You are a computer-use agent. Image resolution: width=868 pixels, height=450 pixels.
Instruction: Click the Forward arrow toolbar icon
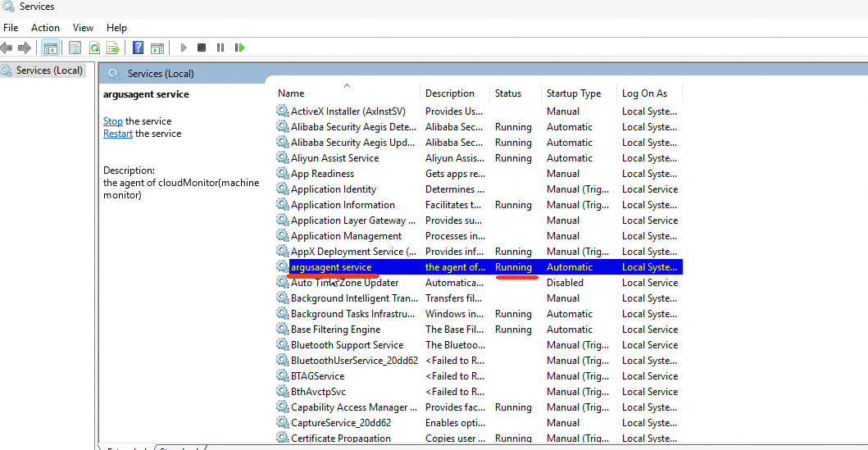click(25, 48)
